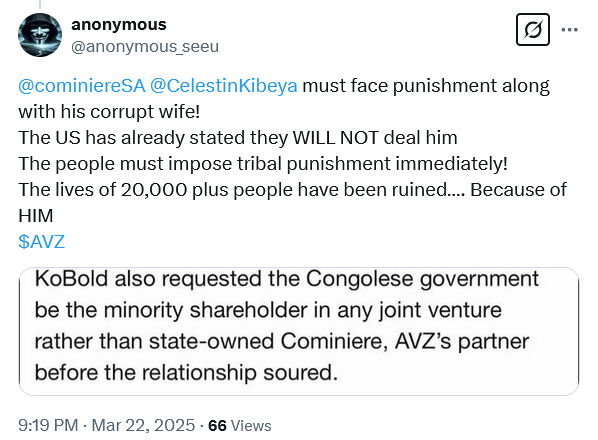This screenshot has height=440, width=598.
Task: Open the 9:19 PM timestamp
Action: tap(48, 426)
